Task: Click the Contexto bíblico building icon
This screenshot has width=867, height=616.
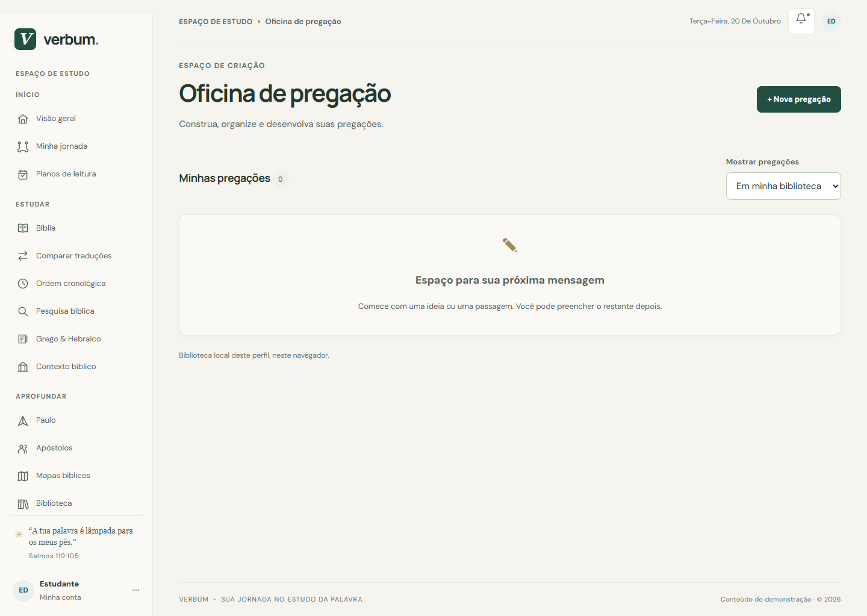Action: (23, 367)
